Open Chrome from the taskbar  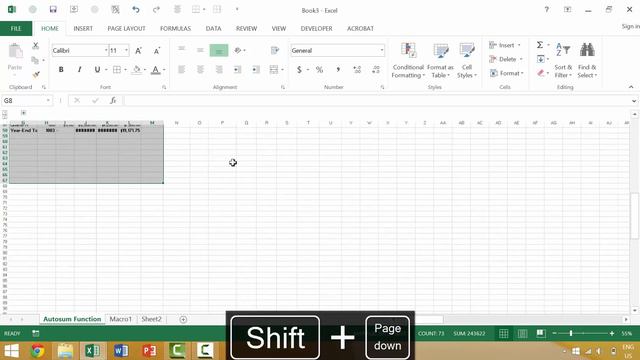(x=38, y=351)
